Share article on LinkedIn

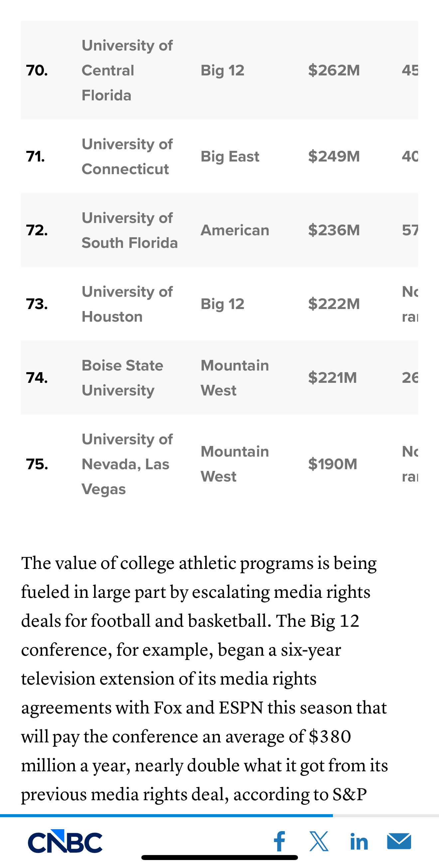[359, 841]
